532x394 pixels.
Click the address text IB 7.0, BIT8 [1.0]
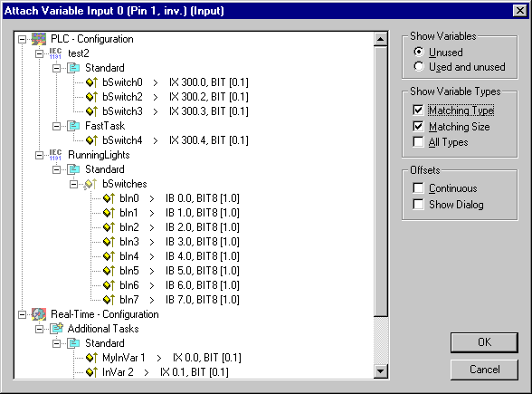point(203,300)
